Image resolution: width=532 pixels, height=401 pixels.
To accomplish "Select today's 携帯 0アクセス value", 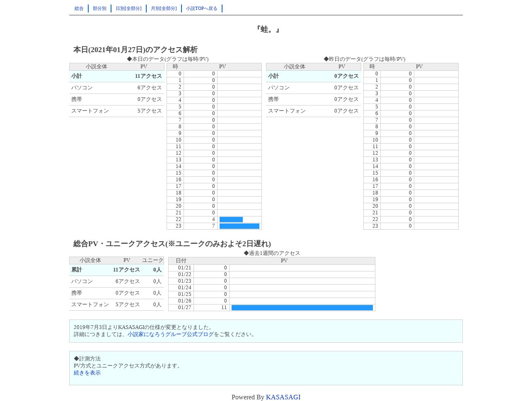I will (150, 99).
